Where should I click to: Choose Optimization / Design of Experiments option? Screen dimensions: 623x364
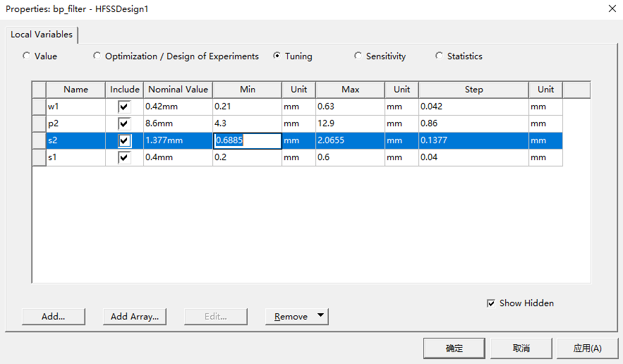tap(97, 56)
